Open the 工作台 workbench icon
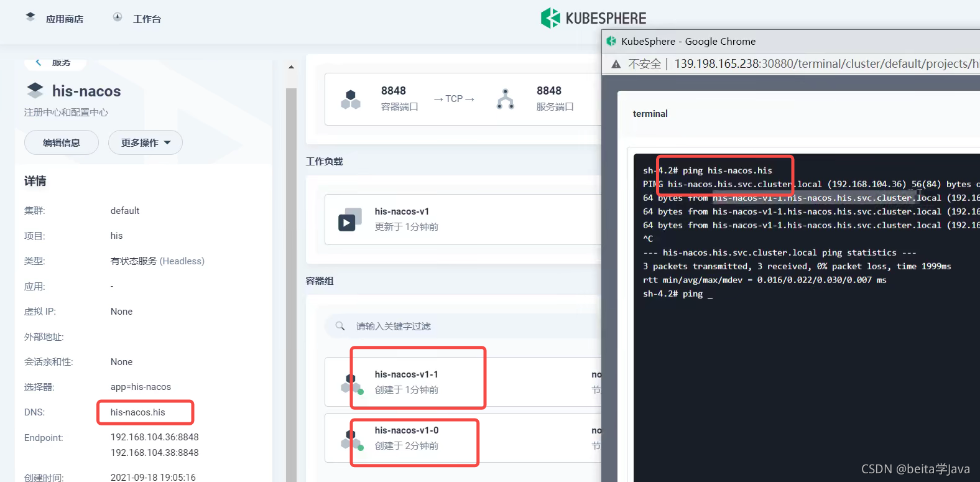Screen dimensions: 980x482 click(x=118, y=17)
